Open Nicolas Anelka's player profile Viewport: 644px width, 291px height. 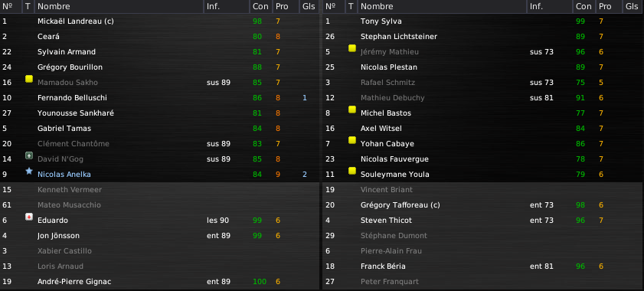click(64, 175)
